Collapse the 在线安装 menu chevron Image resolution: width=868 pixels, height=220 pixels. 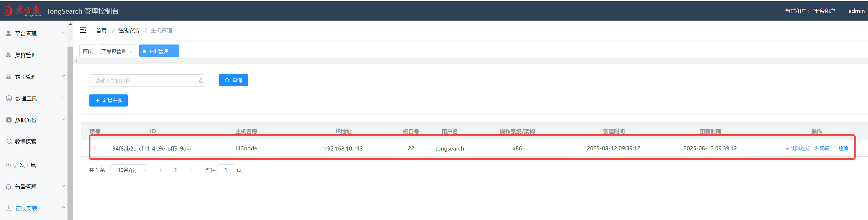tap(63, 207)
